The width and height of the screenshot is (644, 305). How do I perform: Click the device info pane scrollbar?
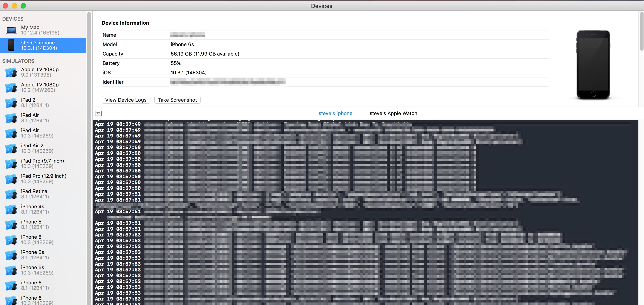[641, 31]
